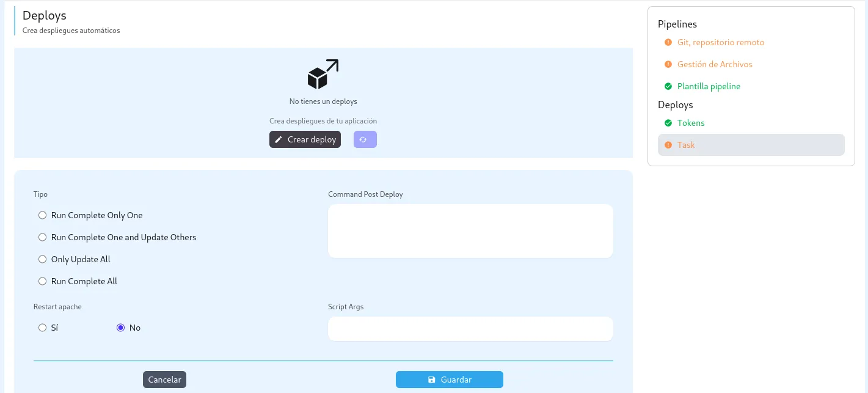Click the warning icon beside Git, repositorio remoto
This screenshot has width=868, height=393.
pyautogui.click(x=668, y=43)
